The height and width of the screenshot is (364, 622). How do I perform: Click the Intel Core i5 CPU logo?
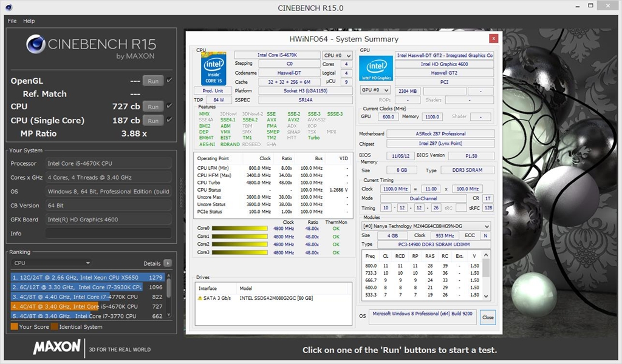[x=214, y=67]
